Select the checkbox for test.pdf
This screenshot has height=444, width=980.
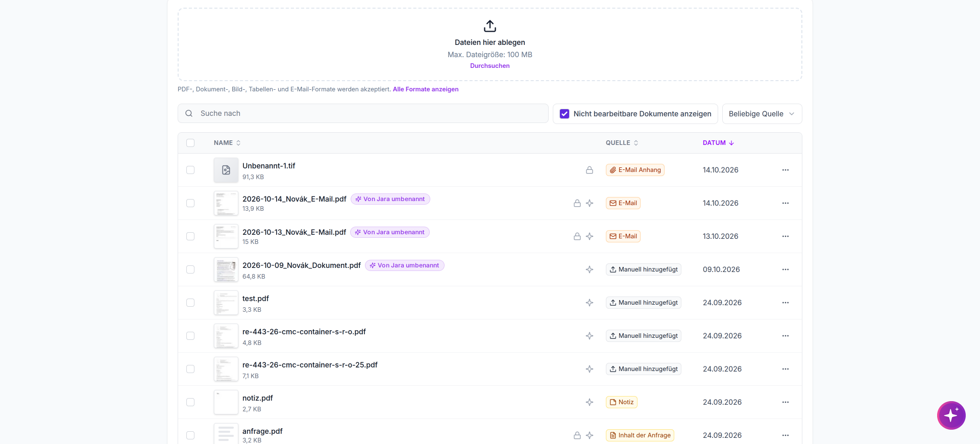coord(190,303)
